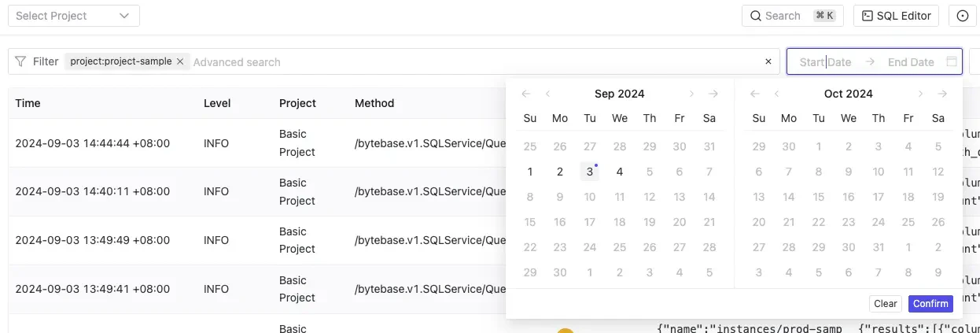This screenshot has height=333, width=980.
Task: Click the Sep 2024 month header
Action: coord(620,94)
